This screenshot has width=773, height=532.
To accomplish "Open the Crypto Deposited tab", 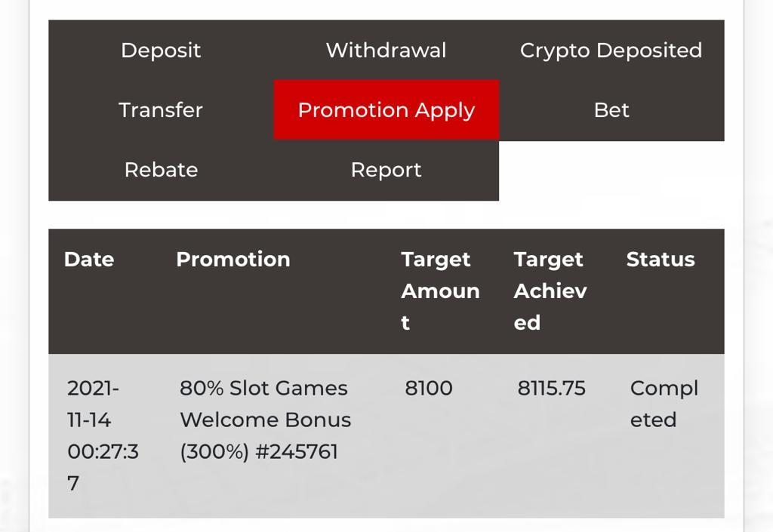I will 611,51.
